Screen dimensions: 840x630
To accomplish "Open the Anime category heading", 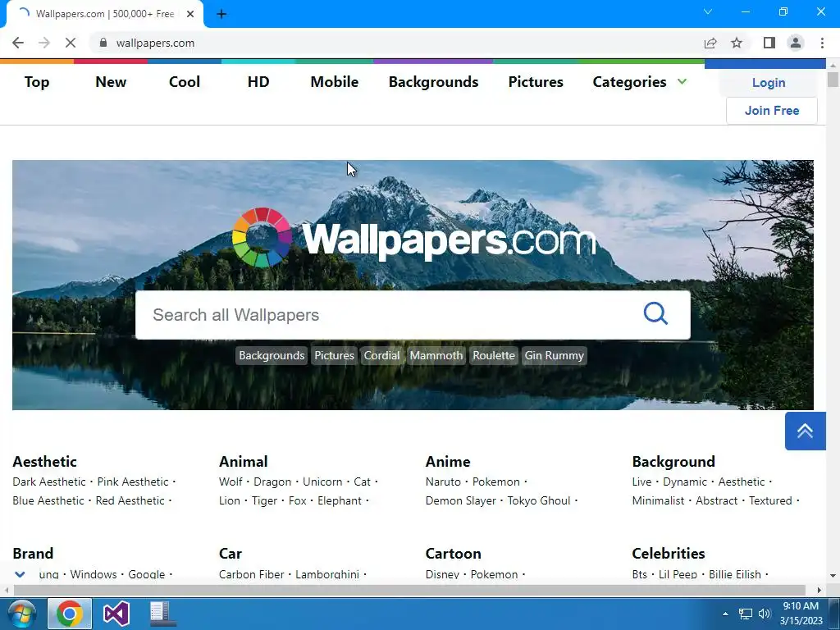I will click(x=448, y=462).
